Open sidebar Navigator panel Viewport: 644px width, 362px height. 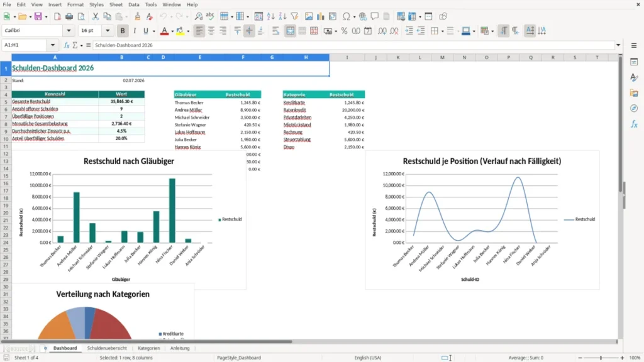634,108
